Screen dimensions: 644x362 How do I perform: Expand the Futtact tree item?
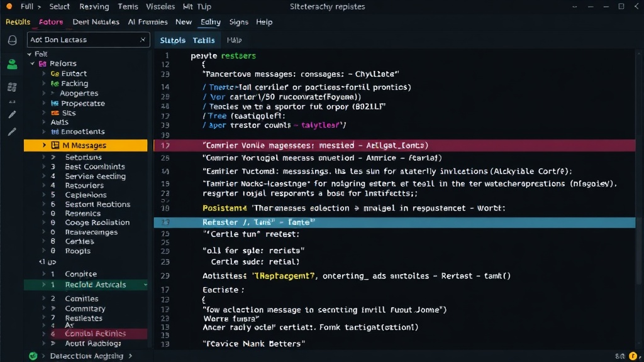pos(44,74)
